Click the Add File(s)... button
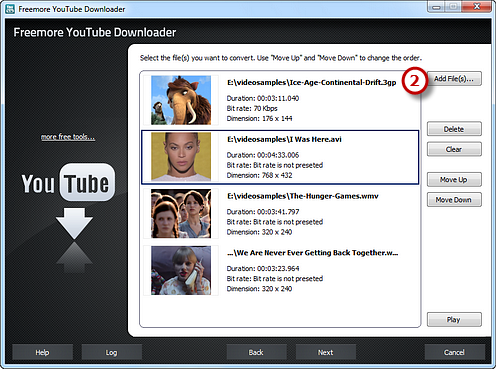This screenshot has width=496, height=369. pos(454,79)
